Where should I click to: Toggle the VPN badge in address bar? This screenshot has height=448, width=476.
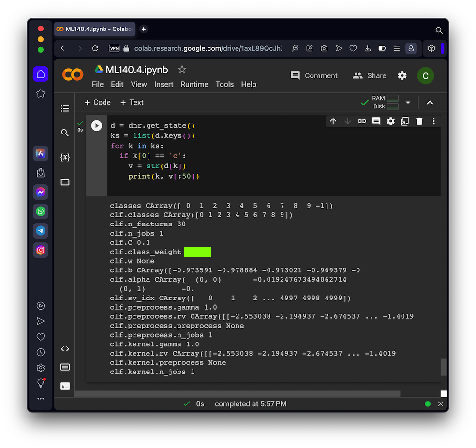click(x=114, y=48)
